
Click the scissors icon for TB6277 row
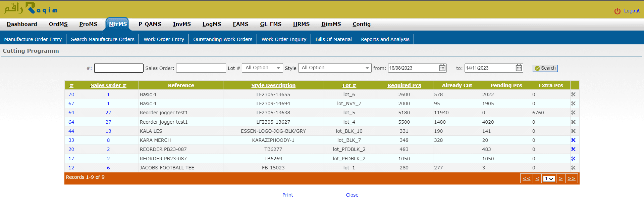[x=573, y=149]
